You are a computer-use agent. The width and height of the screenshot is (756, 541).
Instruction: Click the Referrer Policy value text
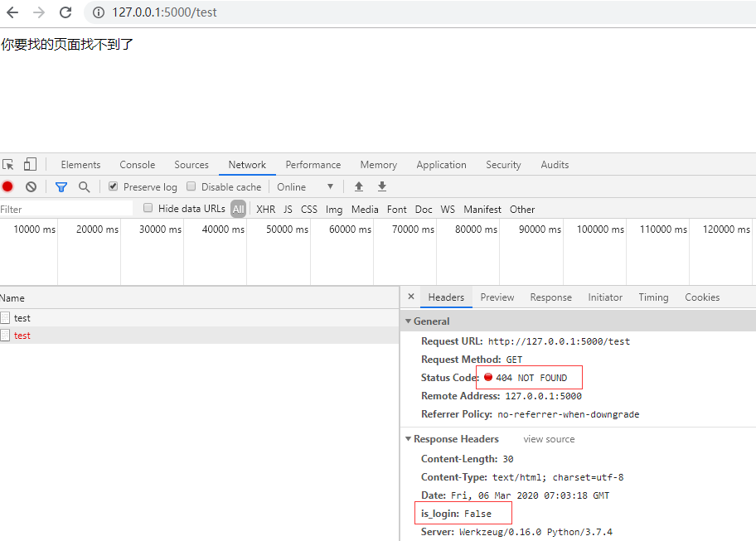coord(569,414)
